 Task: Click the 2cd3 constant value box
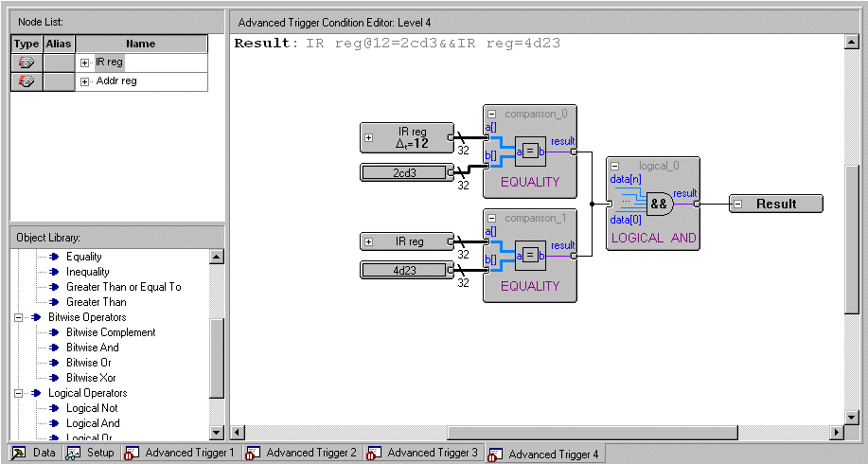[x=405, y=172]
